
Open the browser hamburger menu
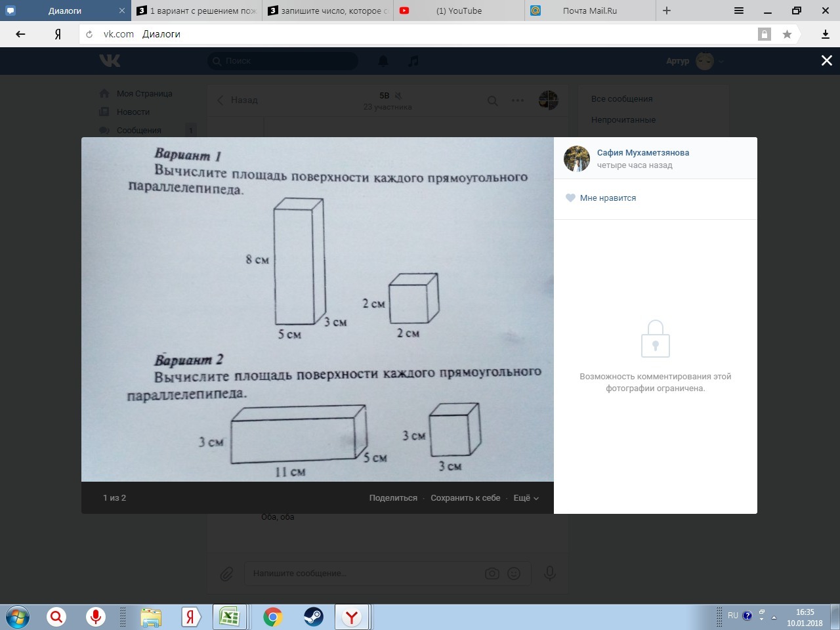[x=739, y=10]
